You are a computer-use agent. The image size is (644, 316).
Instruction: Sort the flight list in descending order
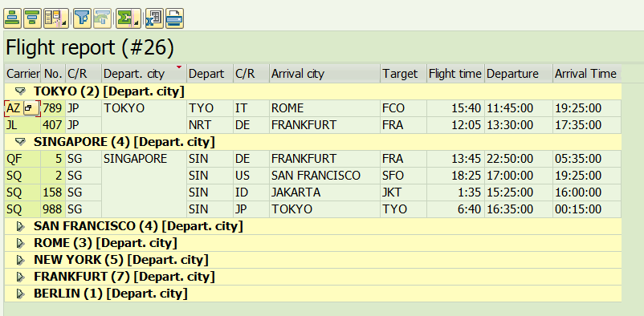click(x=32, y=18)
